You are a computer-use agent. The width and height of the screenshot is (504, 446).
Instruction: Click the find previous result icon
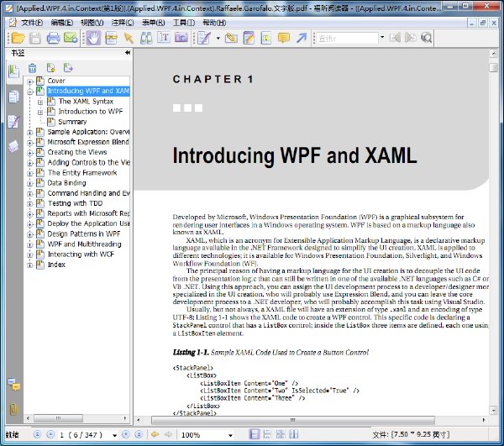tap(395, 38)
